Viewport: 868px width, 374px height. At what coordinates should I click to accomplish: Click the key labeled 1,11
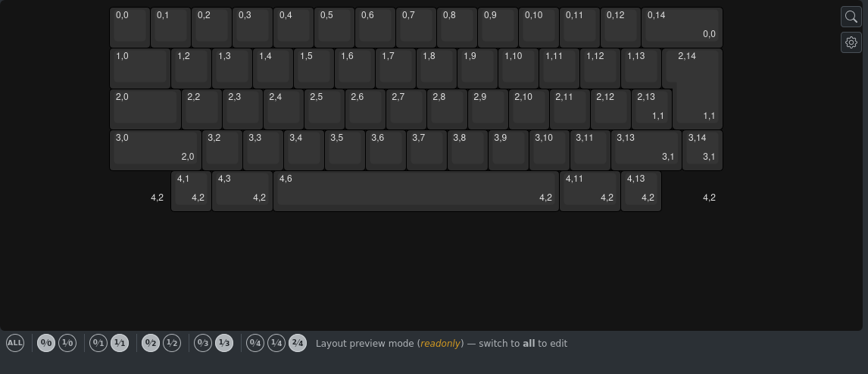click(x=559, y=68)
